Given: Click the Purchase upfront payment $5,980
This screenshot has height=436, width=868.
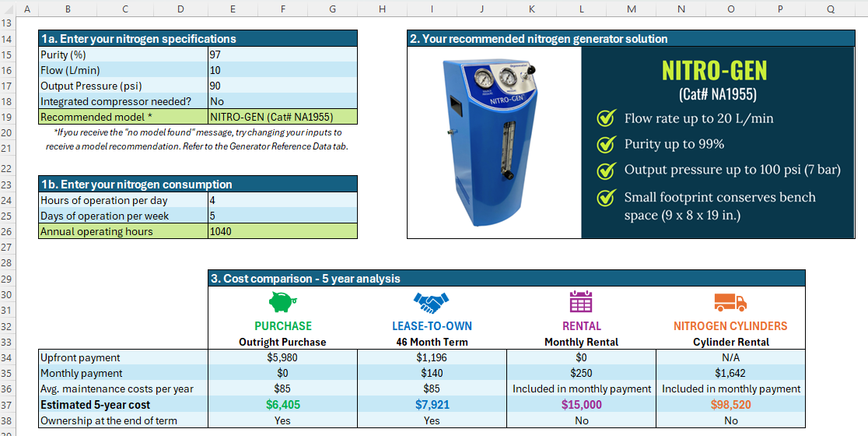Looking at the screenshot, I should 282,358.
